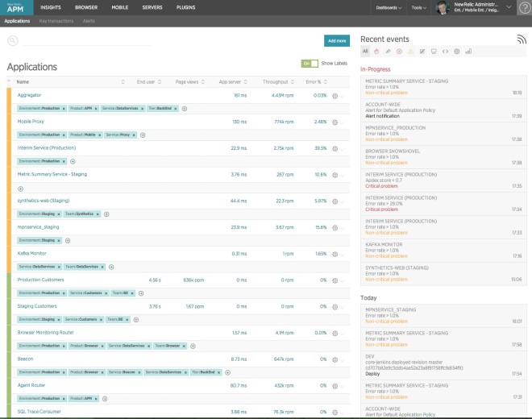Add label to Metric Summary Service - Staging
532x419 pixels.
pyautogui.click(x=21, y=189)
